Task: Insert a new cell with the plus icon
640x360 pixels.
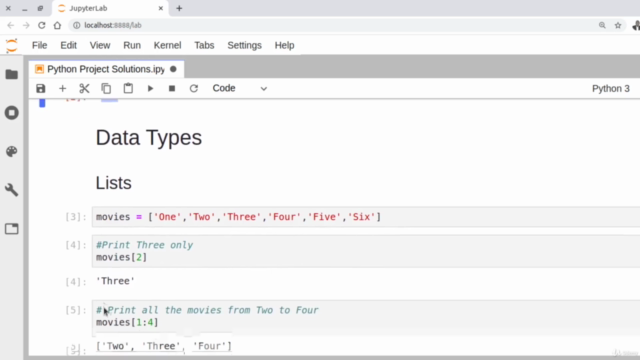Action: tap(62, 89)
